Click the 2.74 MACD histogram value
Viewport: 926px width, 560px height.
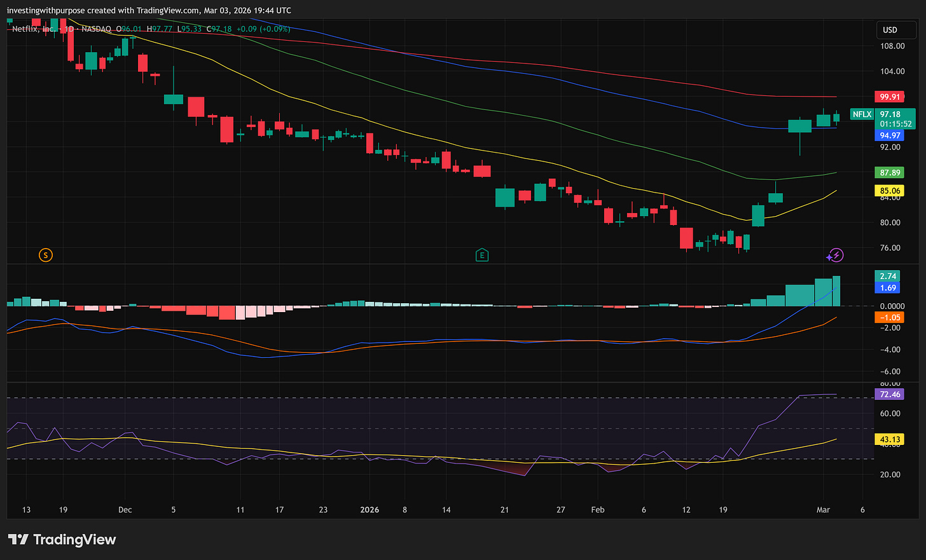coord(888,276)
